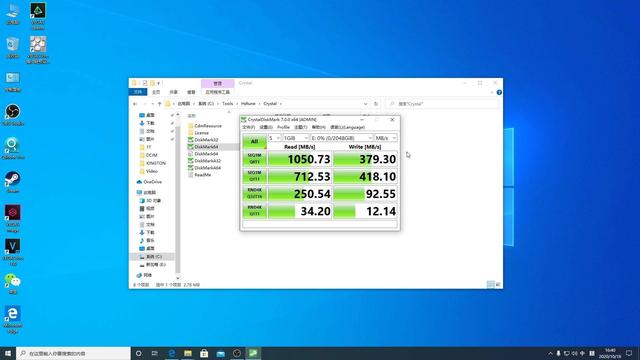Open Steam desktop shortcut
This screenshot has height=360, width=640.
pos(13,182)
